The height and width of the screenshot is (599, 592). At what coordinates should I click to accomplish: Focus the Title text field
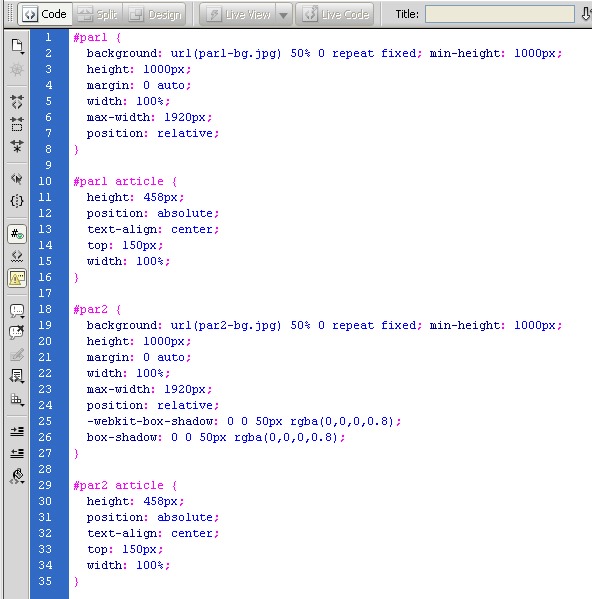click(x=500, y=14)
